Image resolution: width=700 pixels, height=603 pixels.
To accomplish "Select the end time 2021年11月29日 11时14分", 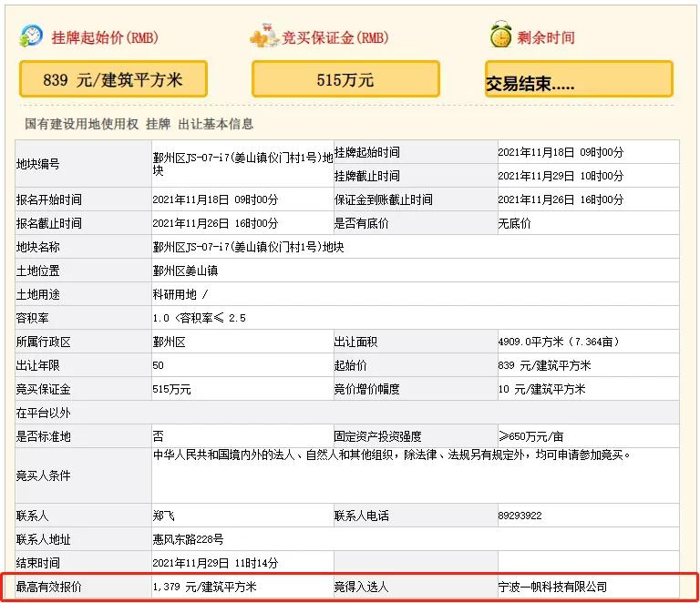I will click(x=215, y=563).
